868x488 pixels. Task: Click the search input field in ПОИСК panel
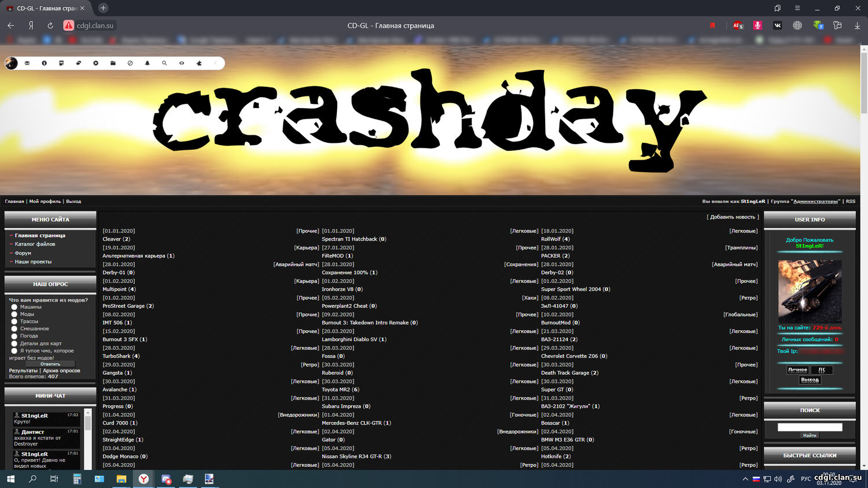tap(810, 427)
